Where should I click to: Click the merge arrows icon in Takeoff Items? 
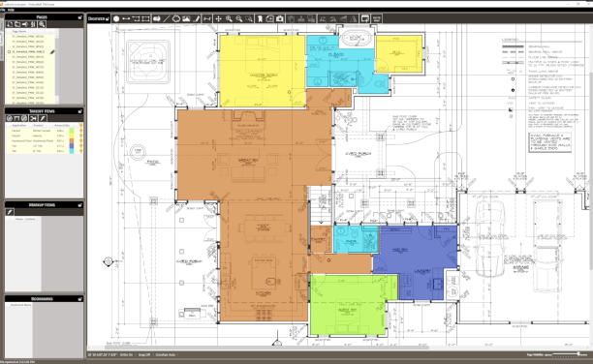point(33,118)
